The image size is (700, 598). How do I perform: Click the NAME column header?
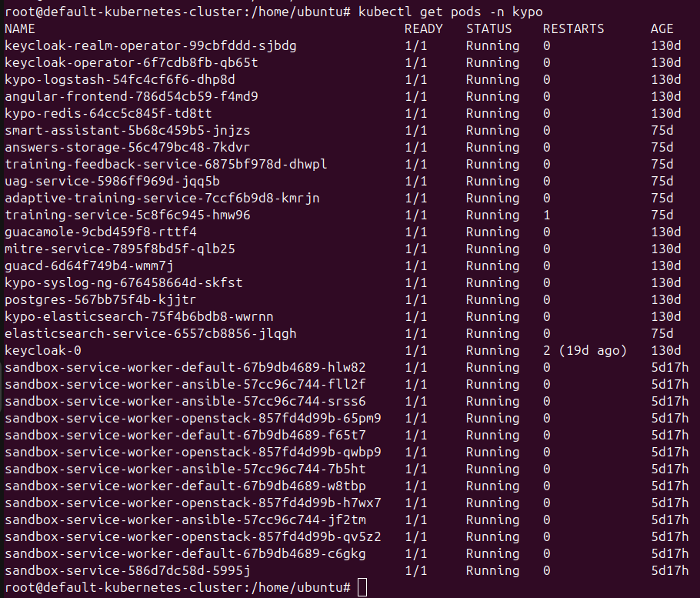(x=20, y=29)
